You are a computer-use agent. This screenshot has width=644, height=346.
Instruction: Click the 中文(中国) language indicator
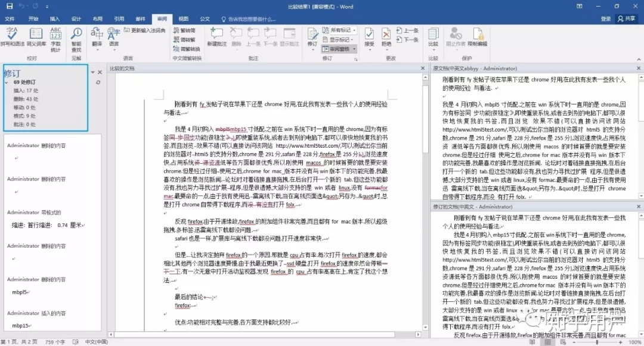click(x=97, y=342)
